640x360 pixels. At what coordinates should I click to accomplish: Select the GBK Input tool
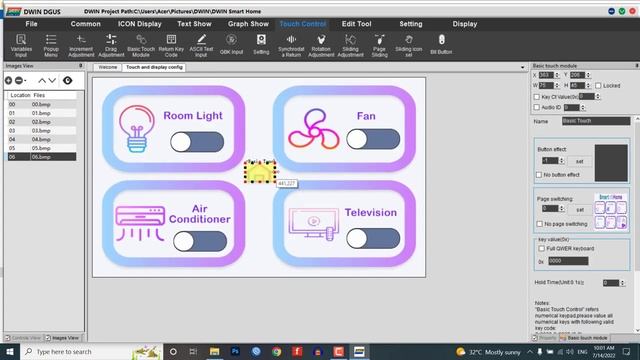tap(231, 44)
